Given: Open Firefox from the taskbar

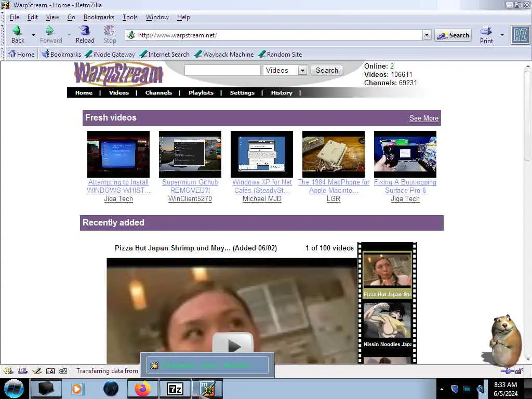Looking at the screenshot, I should tap(142, 389).
